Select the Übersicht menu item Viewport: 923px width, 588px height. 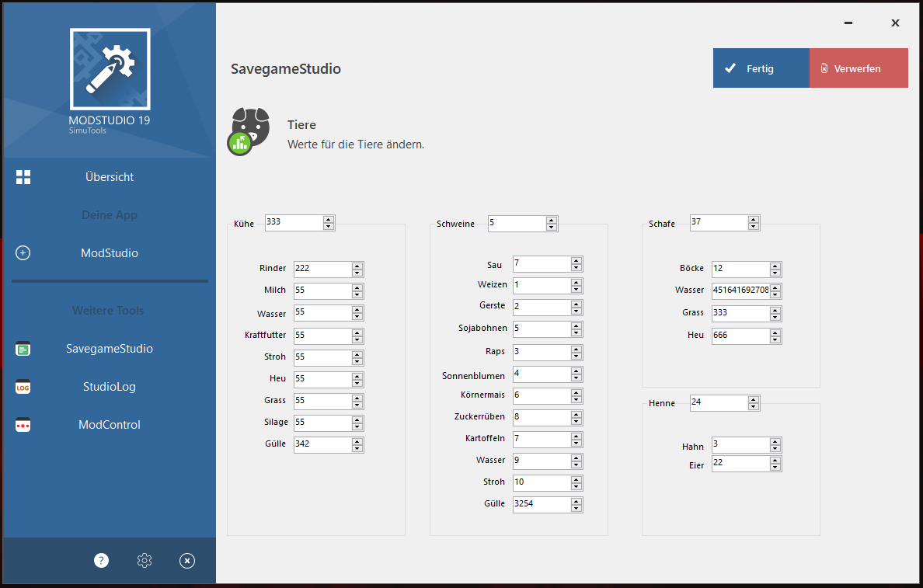[x=110, y=177]
